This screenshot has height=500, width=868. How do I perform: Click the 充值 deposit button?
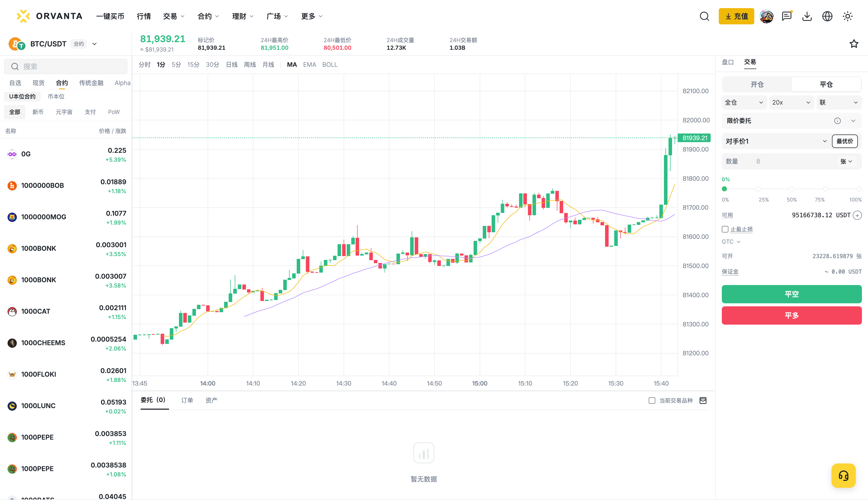click(736, 16)
